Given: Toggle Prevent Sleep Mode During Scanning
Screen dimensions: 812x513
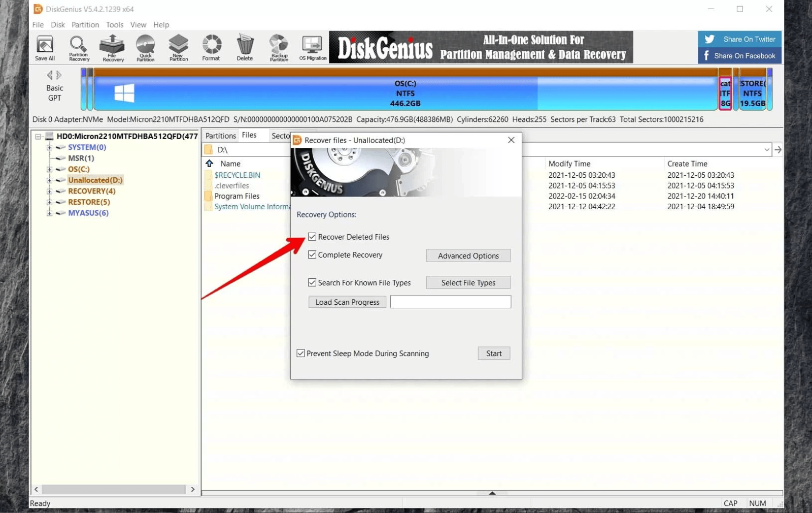Looking at the screenshot, I should [300, 353].
